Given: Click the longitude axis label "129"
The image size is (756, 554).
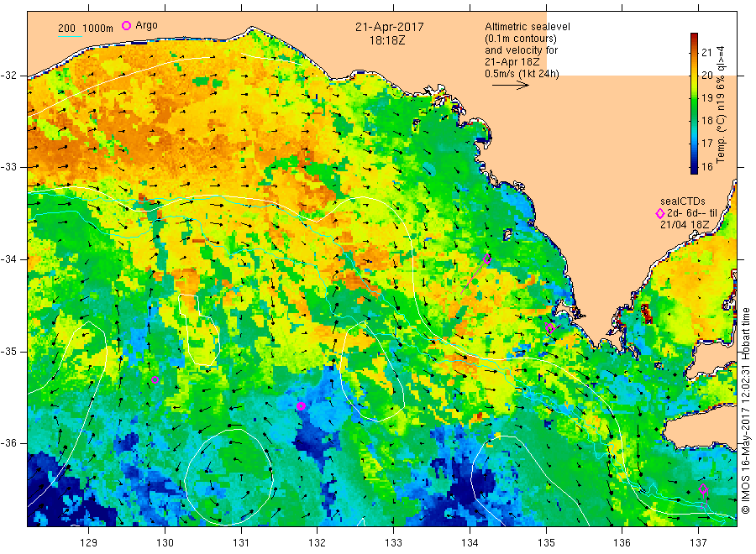Looking at the screenshot, I should pyautogui.click(x=89, y=542).
